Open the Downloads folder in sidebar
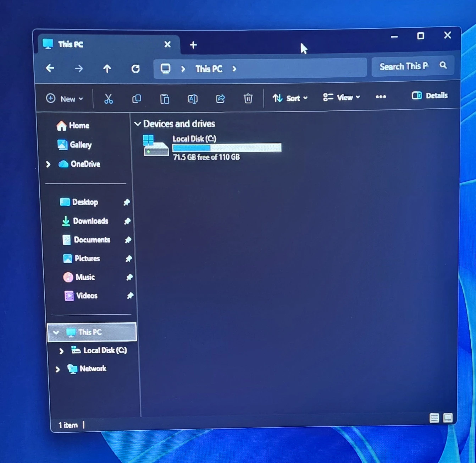 85,221
